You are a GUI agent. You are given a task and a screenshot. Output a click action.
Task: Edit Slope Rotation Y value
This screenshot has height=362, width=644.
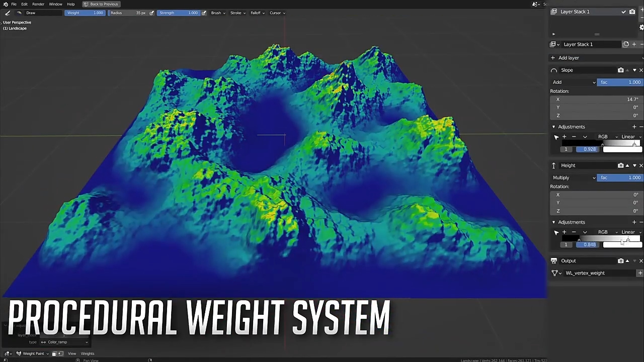pos(596,108)
